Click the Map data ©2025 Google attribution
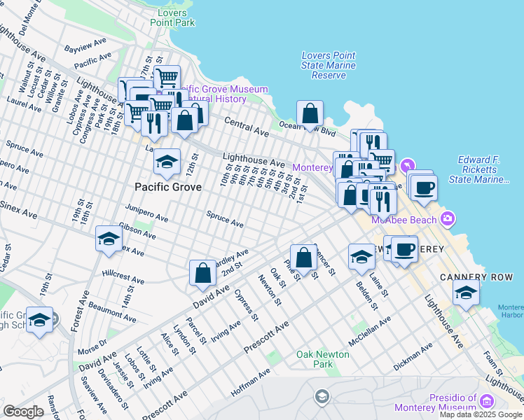The height and width of the screenshot is (420, 524). tap(481, 414)
